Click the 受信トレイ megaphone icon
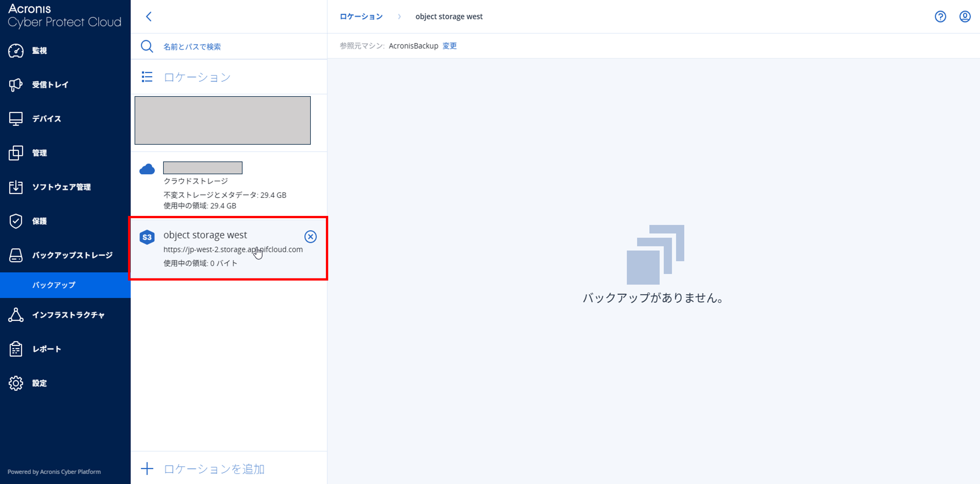Image resolution: width=980 pixels, height=484 pixels. click(x=16, y=84)
